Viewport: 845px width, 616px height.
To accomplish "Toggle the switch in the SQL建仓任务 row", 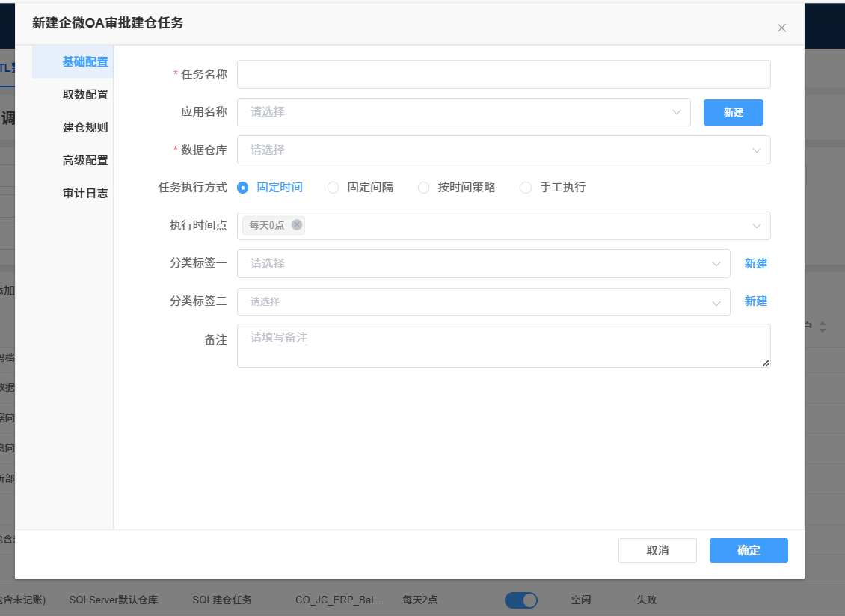I will (x=521, y=600).
